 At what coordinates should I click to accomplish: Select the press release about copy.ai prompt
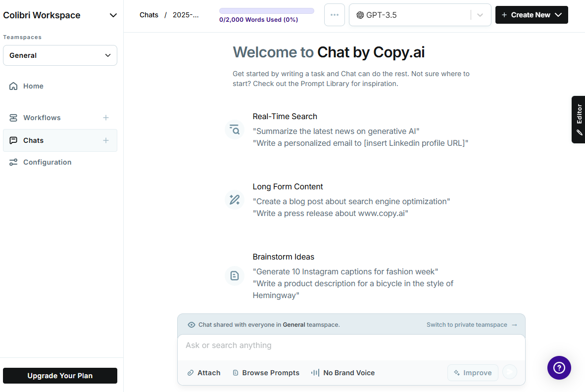click(331, 213)
